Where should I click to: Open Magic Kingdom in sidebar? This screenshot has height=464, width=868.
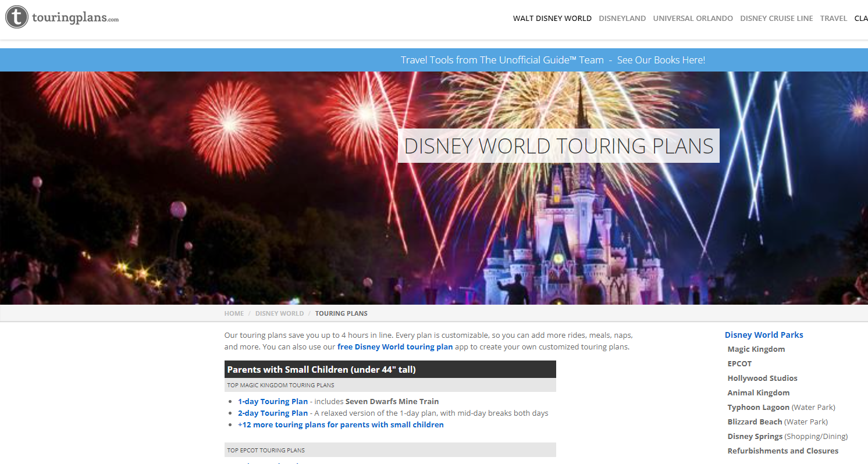756,349
